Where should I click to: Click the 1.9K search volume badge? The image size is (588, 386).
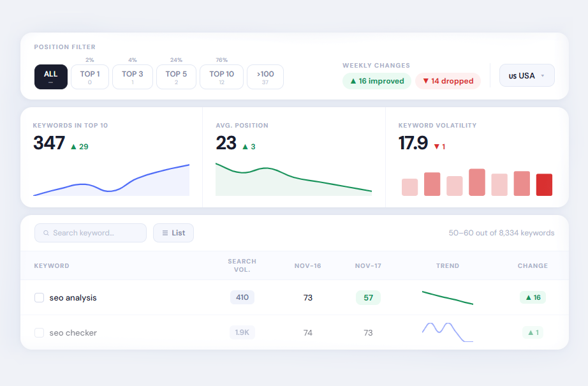tap(242, 332)
